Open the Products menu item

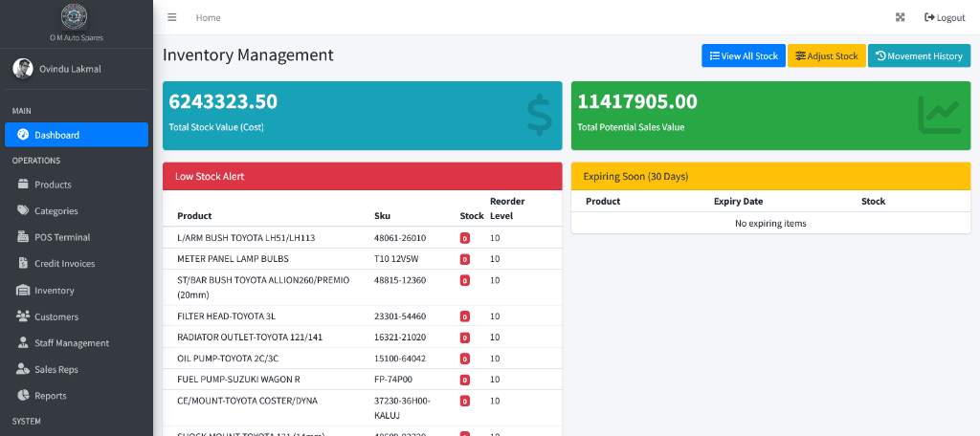[77, 185]
